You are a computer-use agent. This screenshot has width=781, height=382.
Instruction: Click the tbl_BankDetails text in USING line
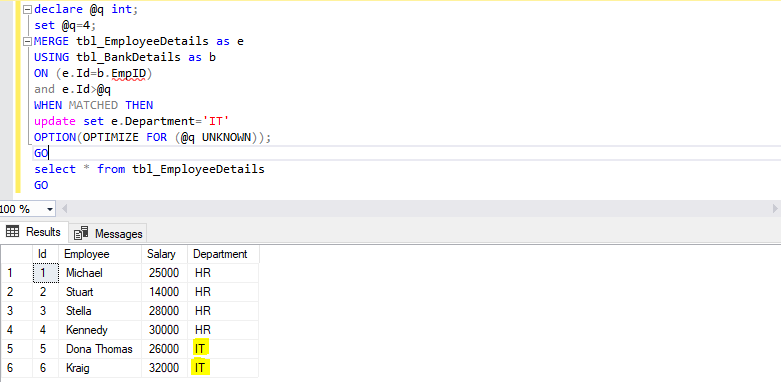coord(129,57)
